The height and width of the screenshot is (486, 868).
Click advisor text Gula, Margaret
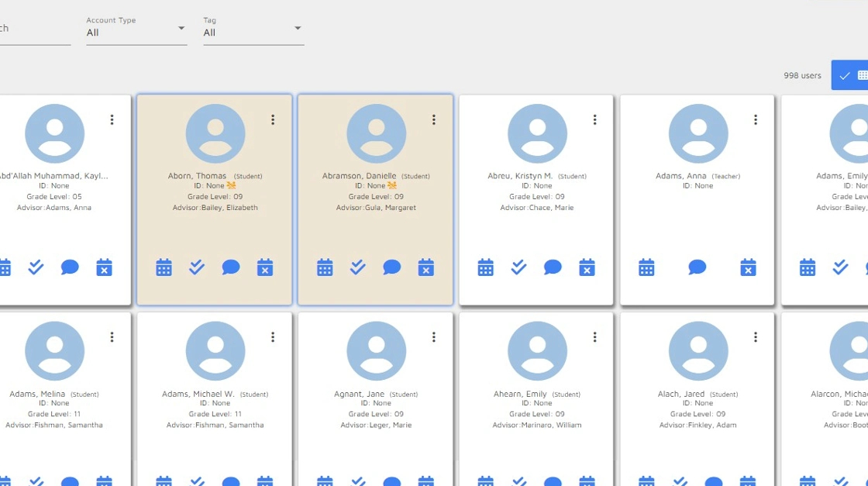tap(391, 208)
